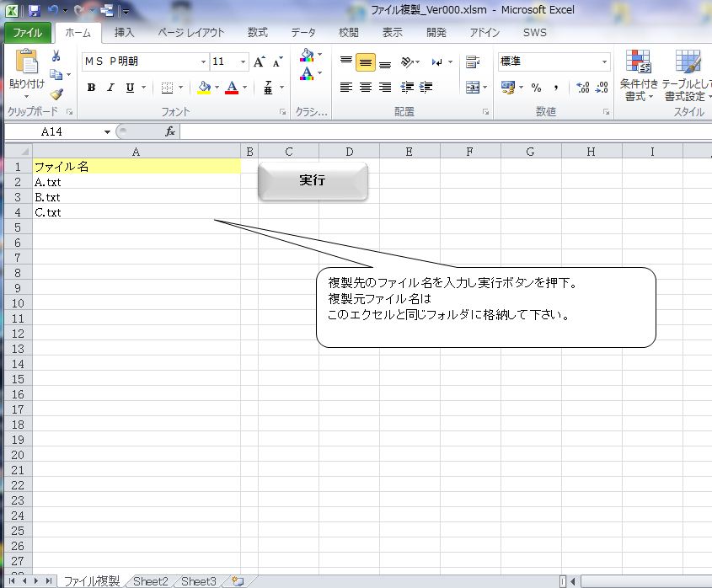
Task: Toggle italic formatting
Action: pyautogui.click(x=110, y=88)
